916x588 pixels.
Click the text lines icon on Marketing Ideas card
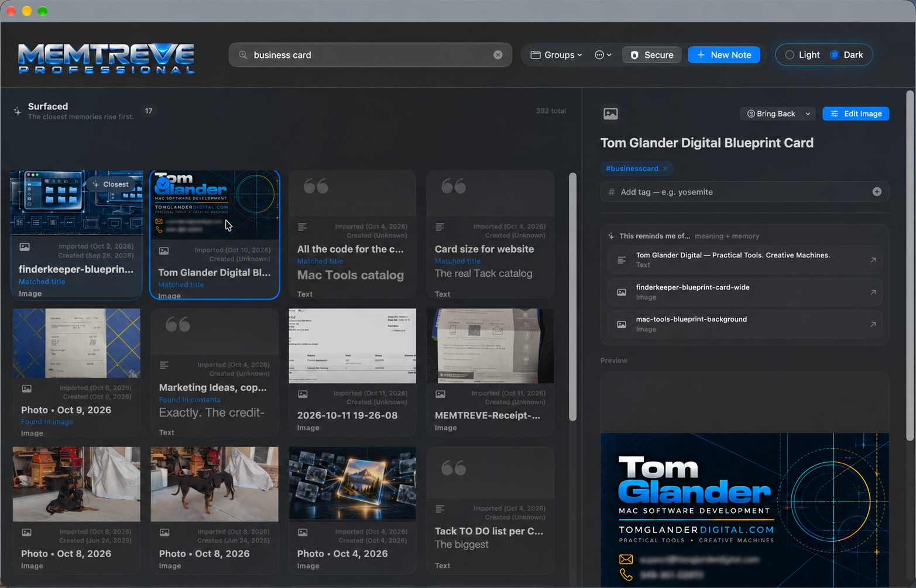point(164,365)
